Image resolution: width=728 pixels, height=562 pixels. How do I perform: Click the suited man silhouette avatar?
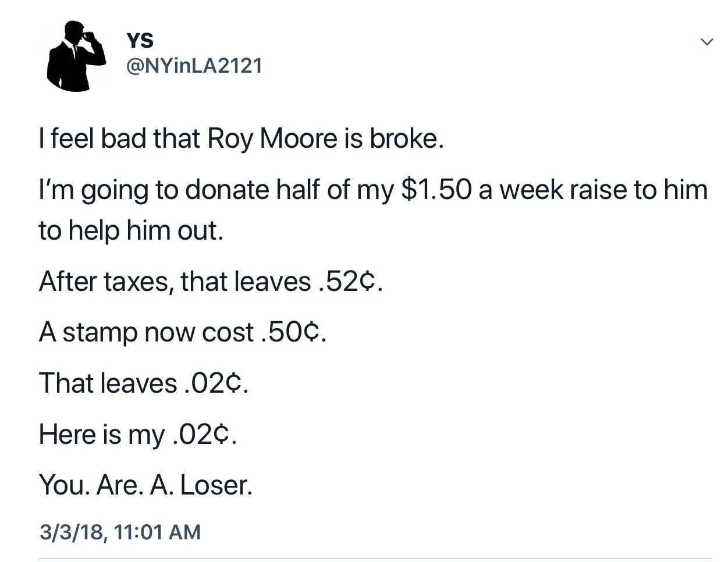click(x=76, y=56)
